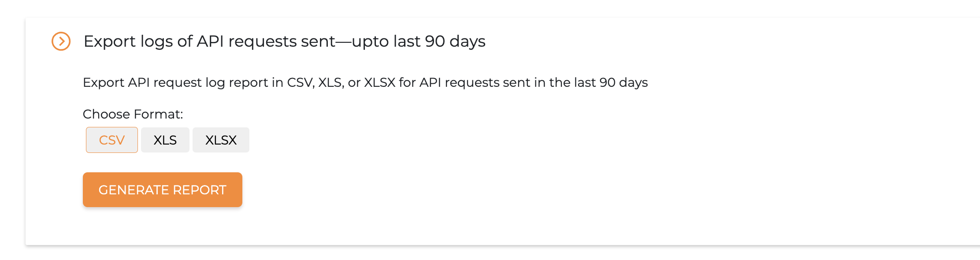Collapse the Export logs section via its arrow icon
980x260 pixels.
click(61, 41)
